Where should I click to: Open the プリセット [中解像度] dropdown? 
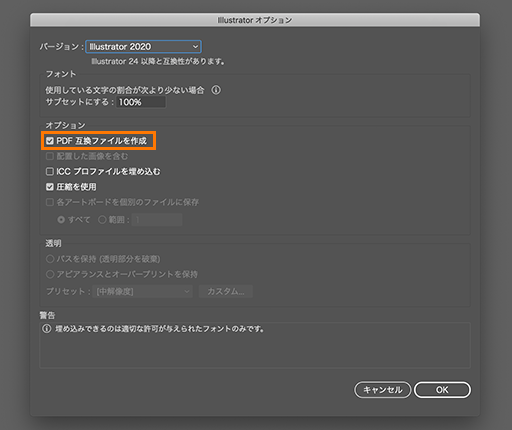(x=143, y=292)
